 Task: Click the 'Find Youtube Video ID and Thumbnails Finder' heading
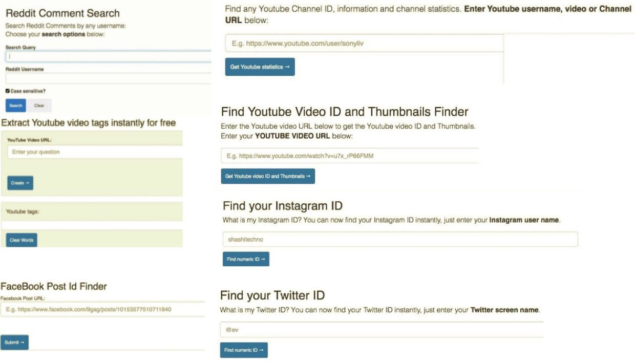345,112
